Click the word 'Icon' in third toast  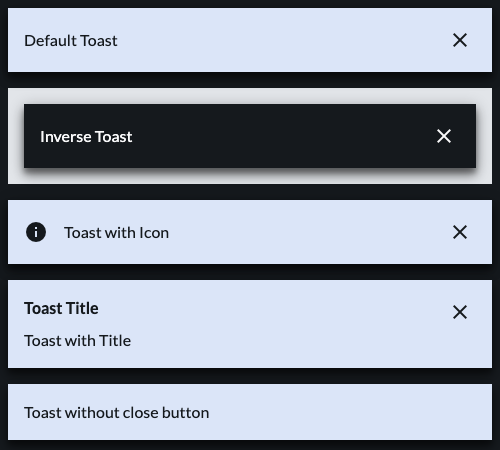(x=154, y=233)
